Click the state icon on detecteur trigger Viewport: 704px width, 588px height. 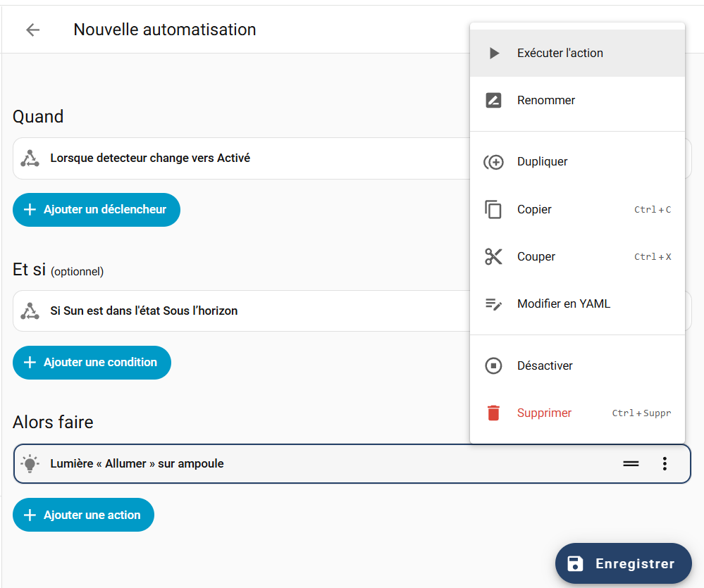pyautogui.click(x=30, y=158)
